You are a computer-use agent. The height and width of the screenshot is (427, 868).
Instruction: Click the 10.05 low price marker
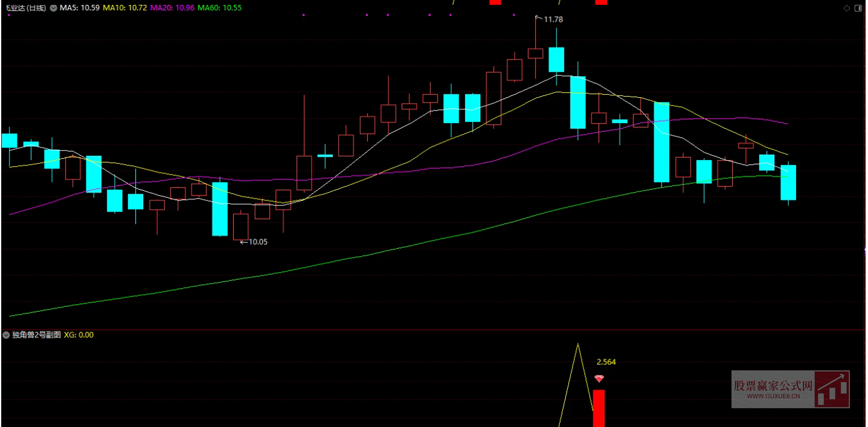pos(257,242)
